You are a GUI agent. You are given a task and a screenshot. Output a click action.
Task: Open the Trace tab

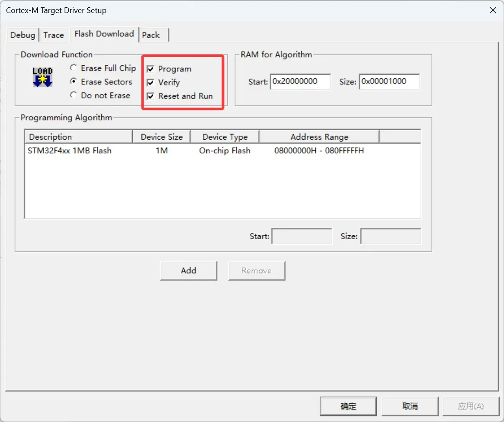[x=54, y=35]
